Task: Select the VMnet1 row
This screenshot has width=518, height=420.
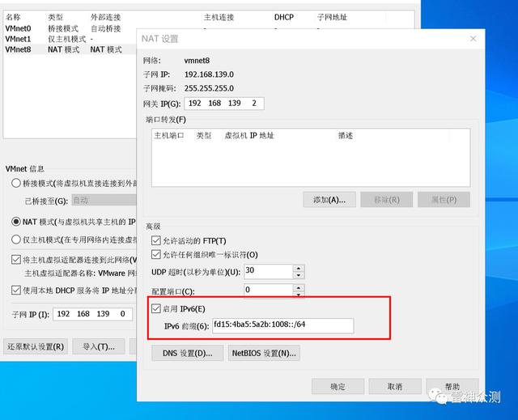Action: point(70,39)
